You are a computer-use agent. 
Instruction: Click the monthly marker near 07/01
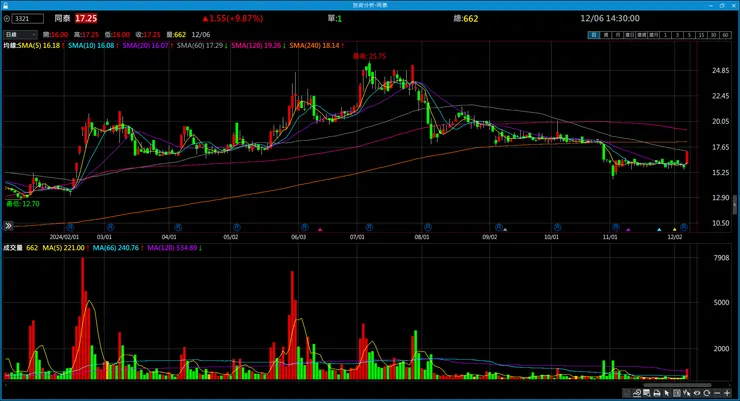[x=370, y=227]
